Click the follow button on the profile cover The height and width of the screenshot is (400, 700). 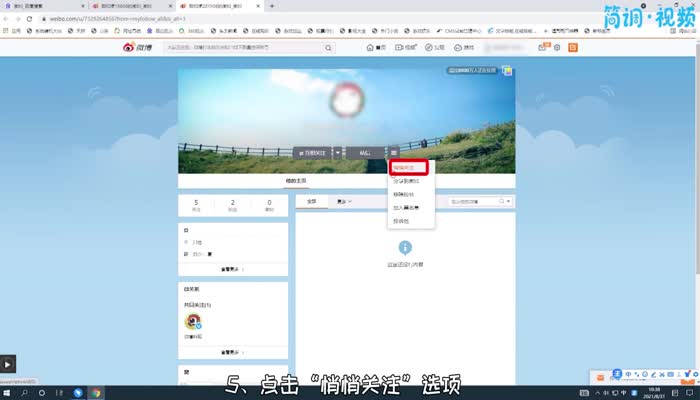tap(313, 152)
